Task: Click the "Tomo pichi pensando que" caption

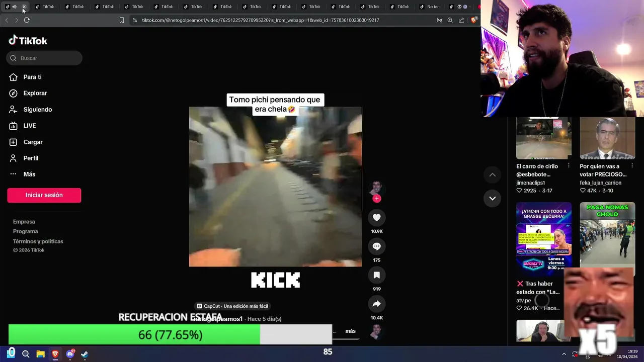Action: click(x=275, y=100)
